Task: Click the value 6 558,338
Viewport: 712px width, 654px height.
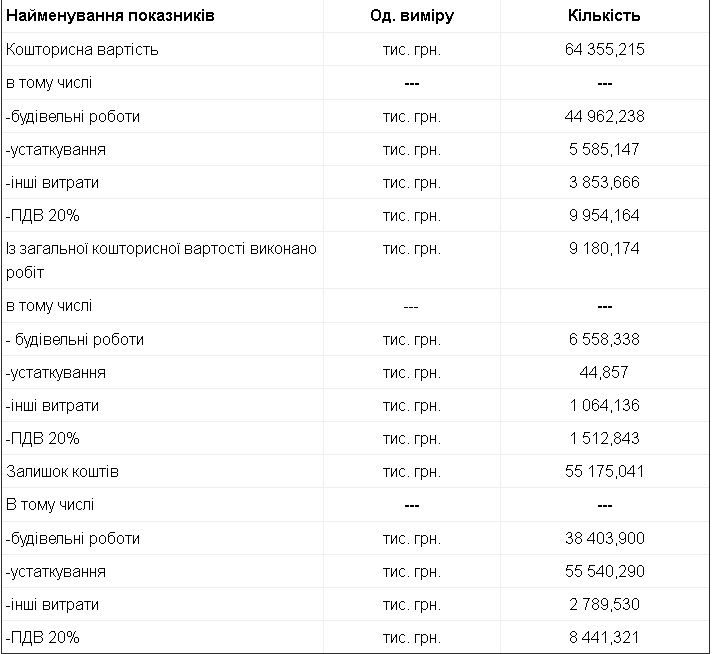Action: point(604,339)
